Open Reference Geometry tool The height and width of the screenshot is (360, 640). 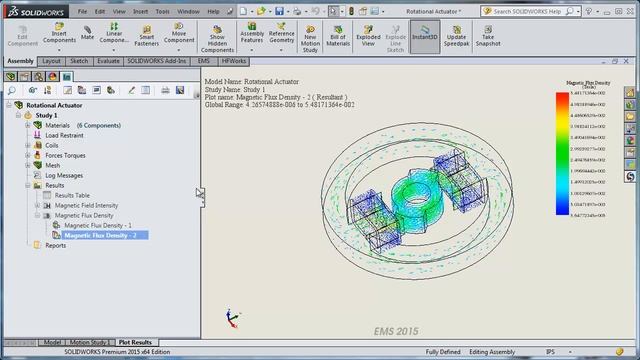[281, 33]
